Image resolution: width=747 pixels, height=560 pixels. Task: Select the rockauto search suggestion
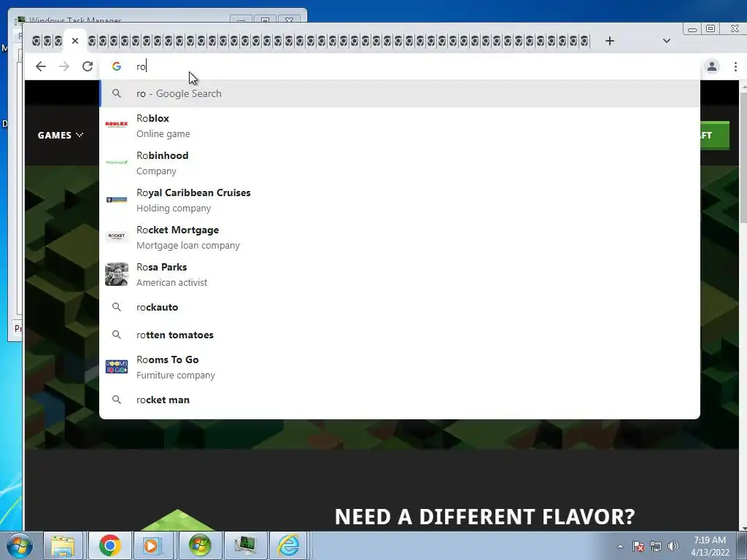click(x=400, y=307)
